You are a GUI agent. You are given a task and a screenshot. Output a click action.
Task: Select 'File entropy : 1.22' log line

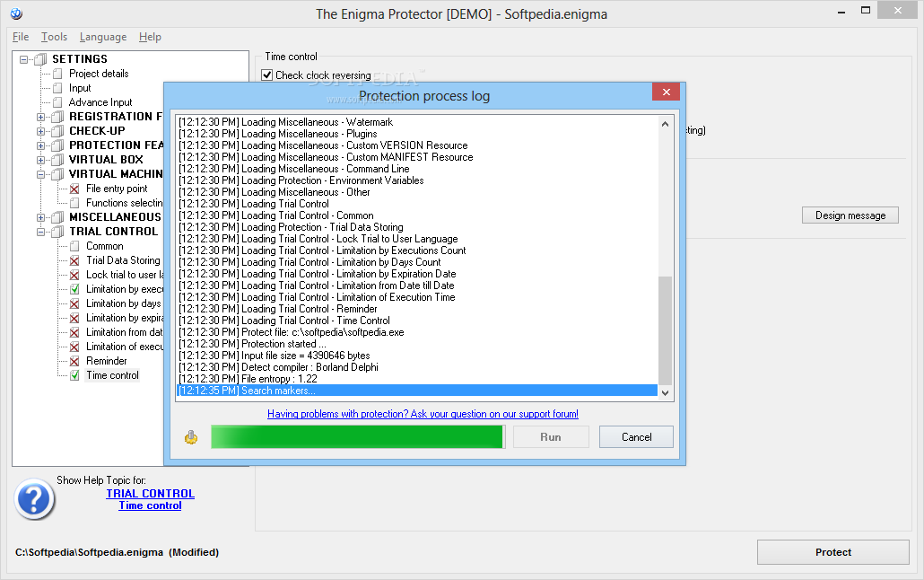[x=417, y=379]
